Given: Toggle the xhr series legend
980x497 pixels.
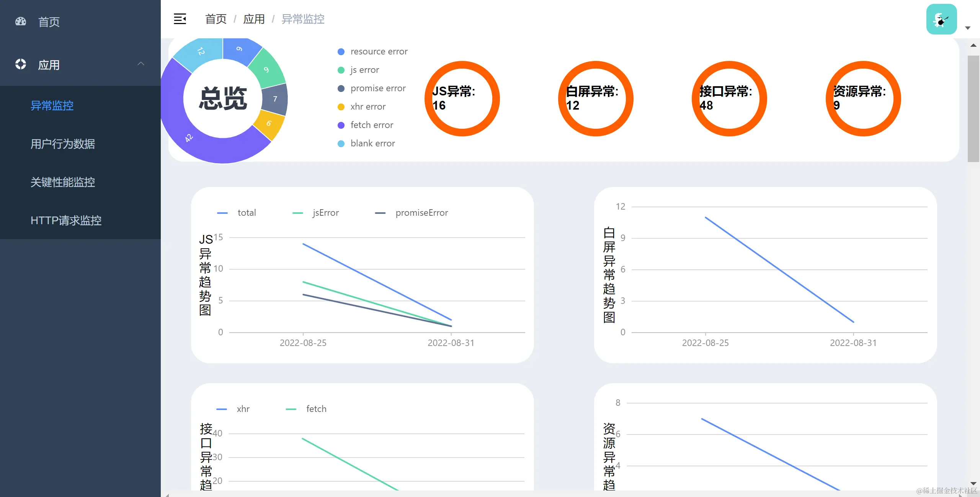Looking at the screenshot, I should point(233,409).
